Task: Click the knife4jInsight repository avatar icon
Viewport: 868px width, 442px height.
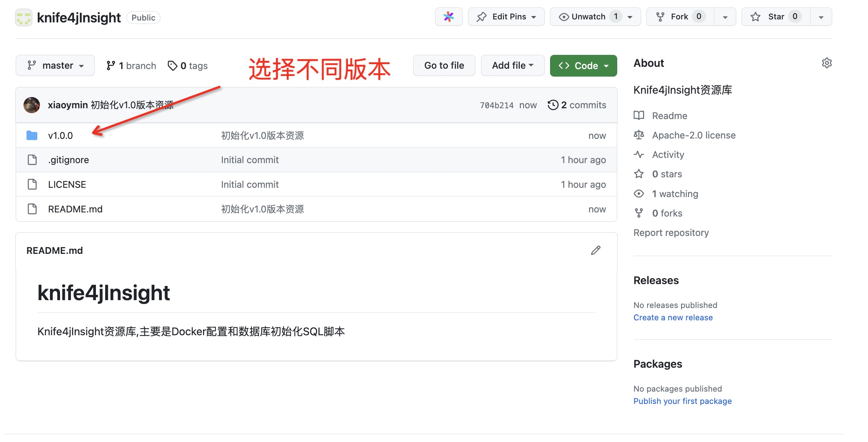Action: pos(24,18)
